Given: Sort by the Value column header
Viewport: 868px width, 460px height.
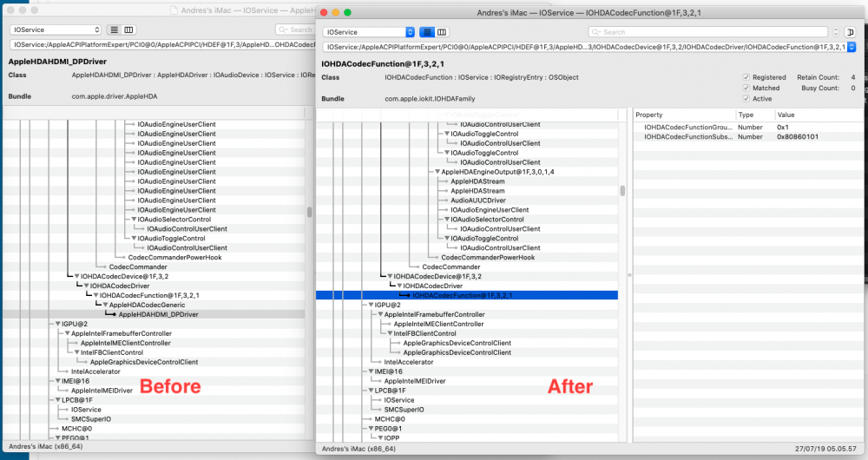Looking at the screenshot, I should click(819, 115).
